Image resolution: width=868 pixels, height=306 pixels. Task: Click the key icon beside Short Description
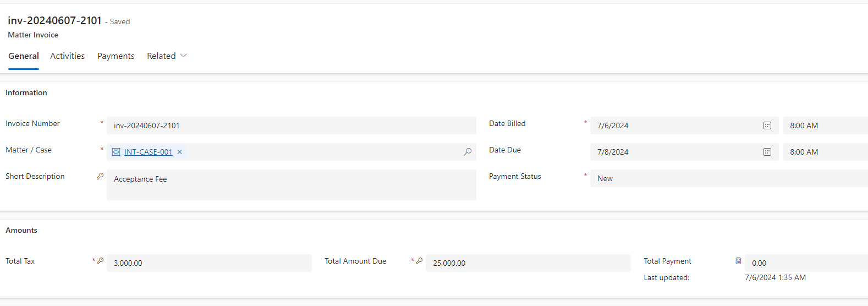[x=100, y=176]
